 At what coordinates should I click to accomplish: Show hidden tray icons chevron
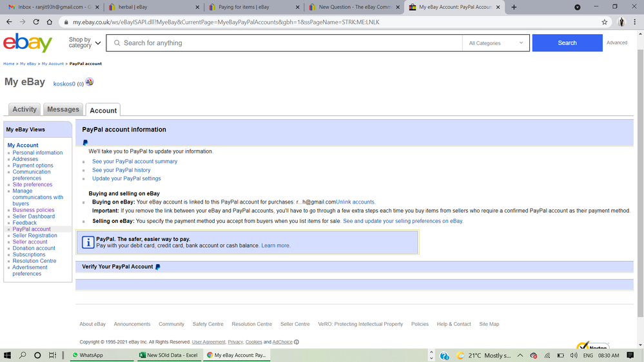(520, 356)
